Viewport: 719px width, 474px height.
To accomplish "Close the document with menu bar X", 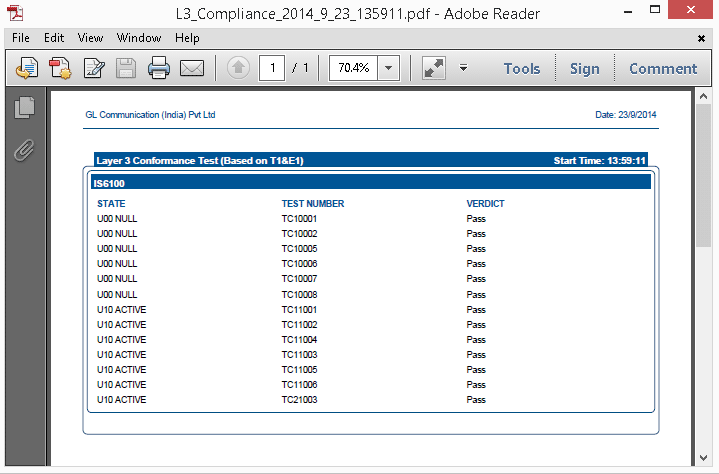I will point(701,39).
